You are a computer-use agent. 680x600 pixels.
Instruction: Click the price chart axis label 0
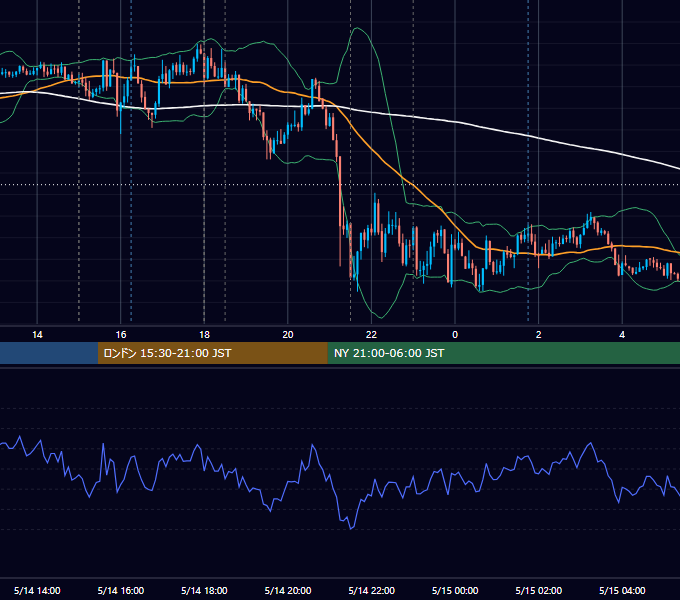pyautogui.click(x=455, y=335)
